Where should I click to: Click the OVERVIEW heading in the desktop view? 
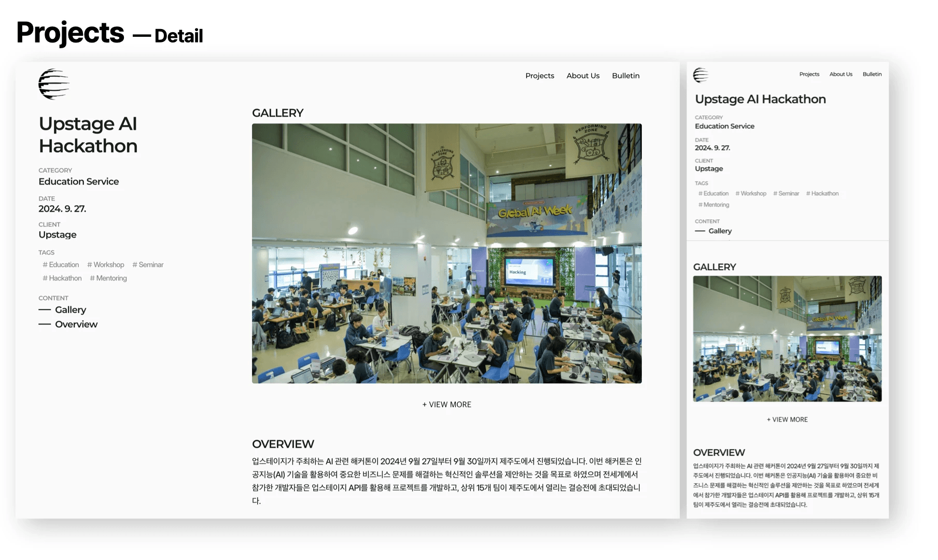(x=283, y=444)
